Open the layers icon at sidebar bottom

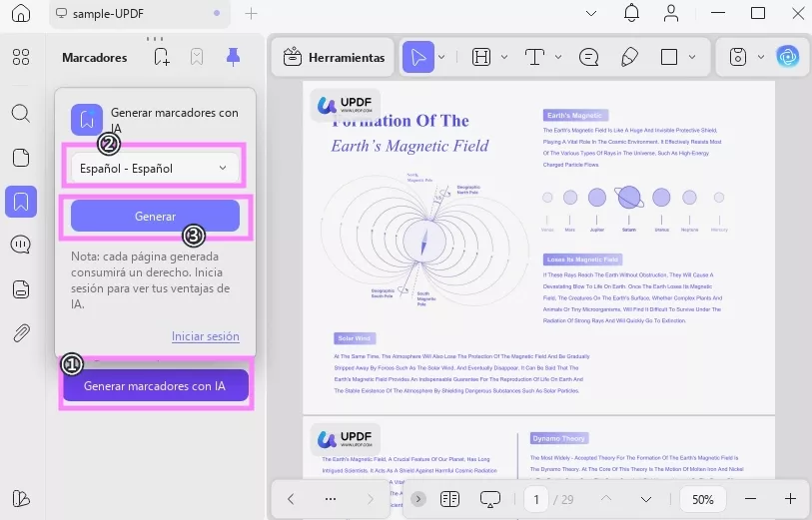(21, 499)
